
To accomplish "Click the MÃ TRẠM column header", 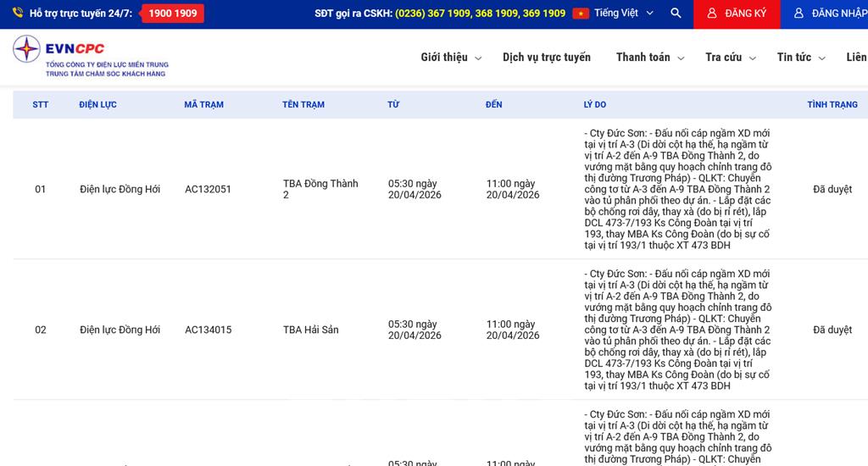I will pos(203,105).
